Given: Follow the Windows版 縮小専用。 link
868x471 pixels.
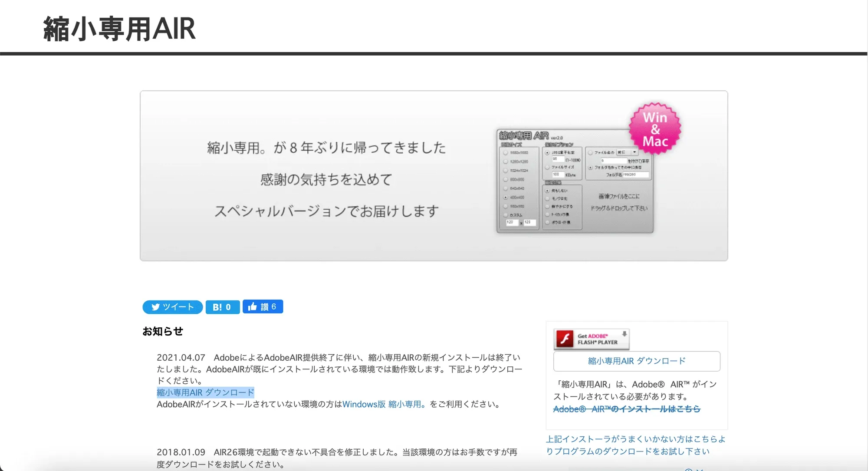Looking at the screenshot, I should [384, 404].
